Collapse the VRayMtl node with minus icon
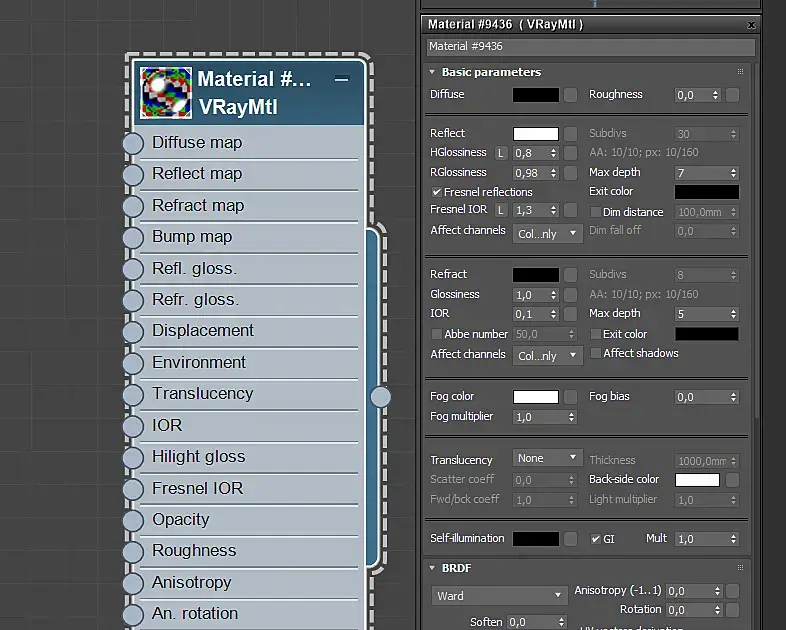This screenshot has height=630, width=786. [341, 79]
